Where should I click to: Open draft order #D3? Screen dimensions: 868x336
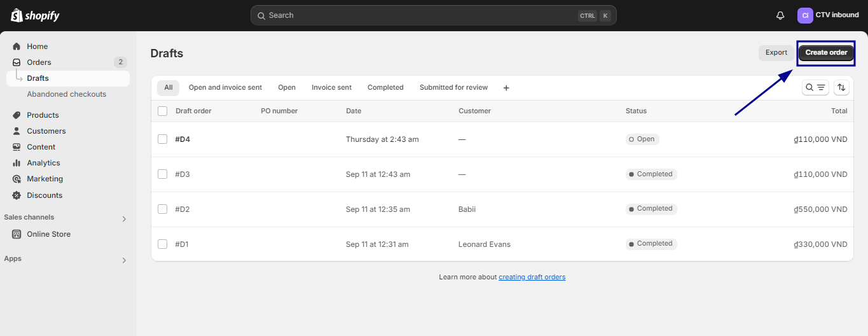click(x=183, y=174)
